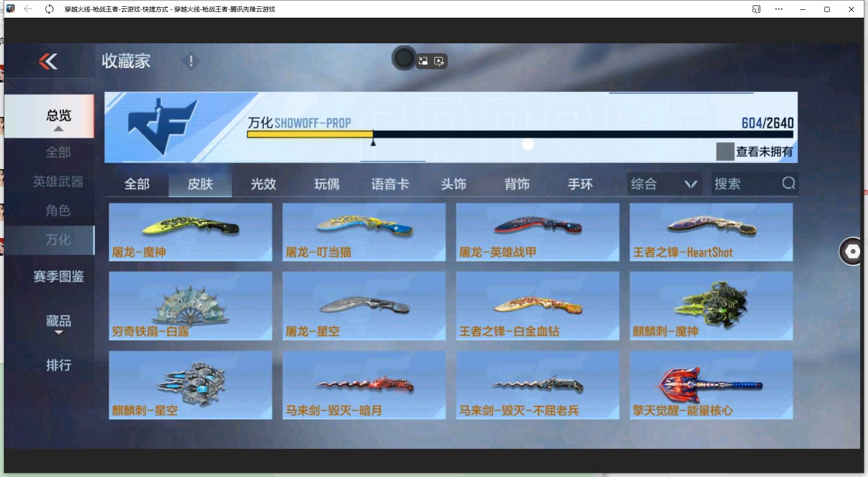Viewport: 868px width, 477px height.
Task: Click the 604/2640 progress count
Action: pos(767,123)
